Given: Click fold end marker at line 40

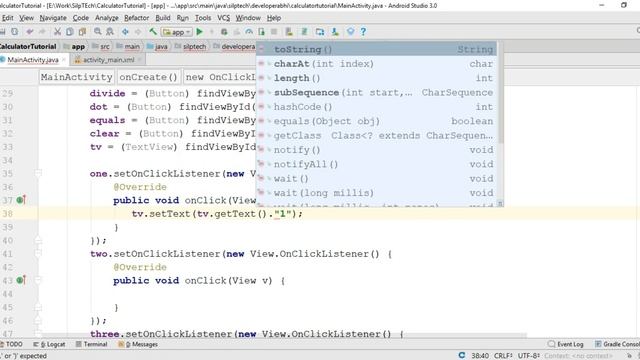Looking at the screenshot, I should point(38,240).
